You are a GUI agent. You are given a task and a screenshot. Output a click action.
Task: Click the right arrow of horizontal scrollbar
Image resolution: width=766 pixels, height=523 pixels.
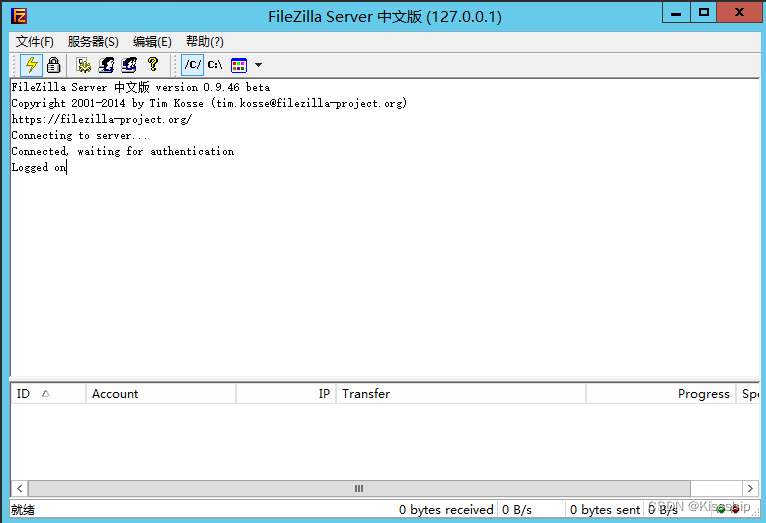750,488
